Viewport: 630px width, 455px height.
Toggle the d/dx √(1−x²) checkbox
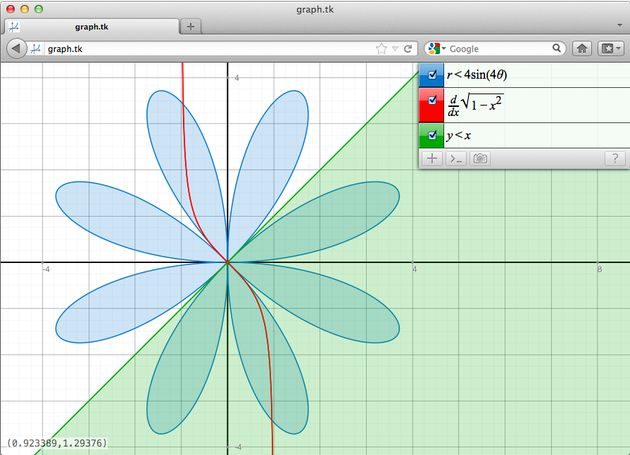(431, 101)
